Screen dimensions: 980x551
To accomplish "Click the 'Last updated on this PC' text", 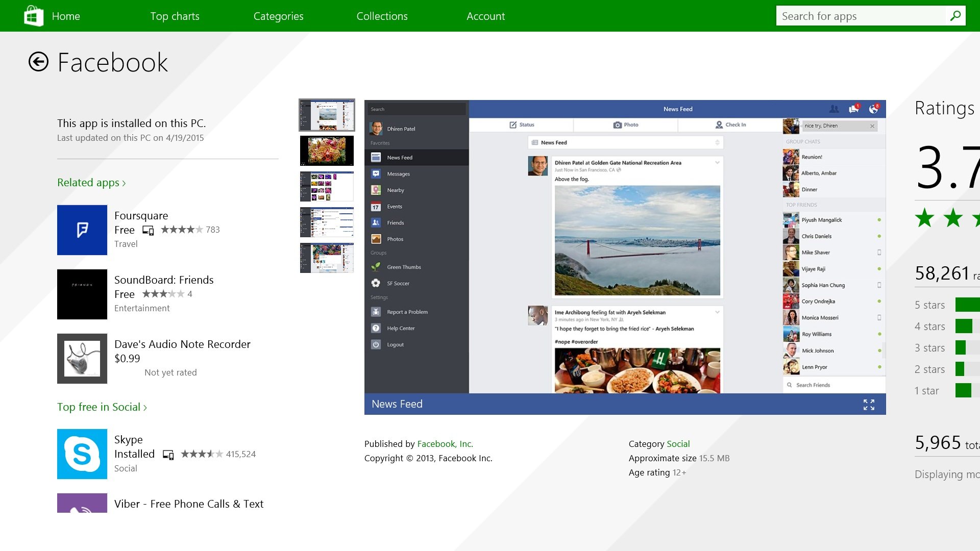I will pyautogui.click(x=130, y=138).
